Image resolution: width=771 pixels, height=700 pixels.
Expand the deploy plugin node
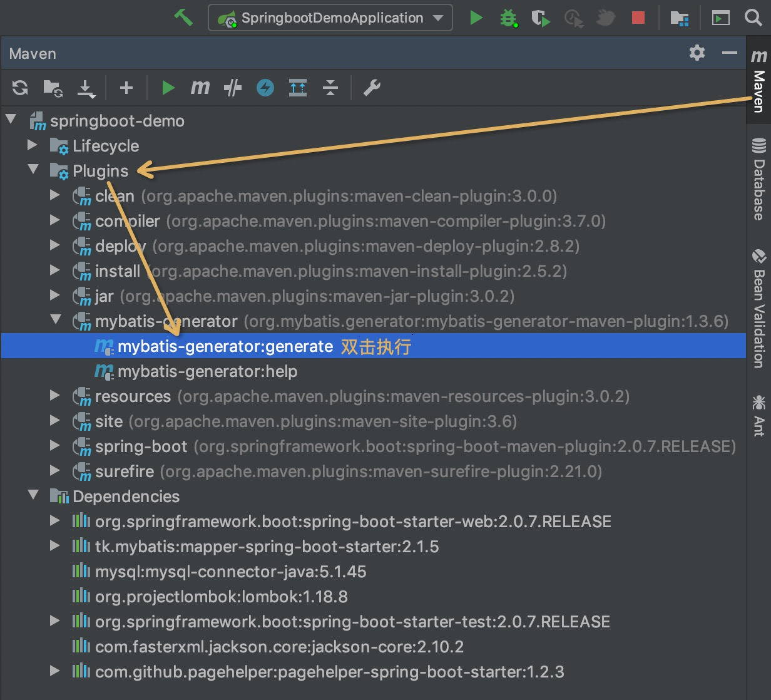(55, 245)
